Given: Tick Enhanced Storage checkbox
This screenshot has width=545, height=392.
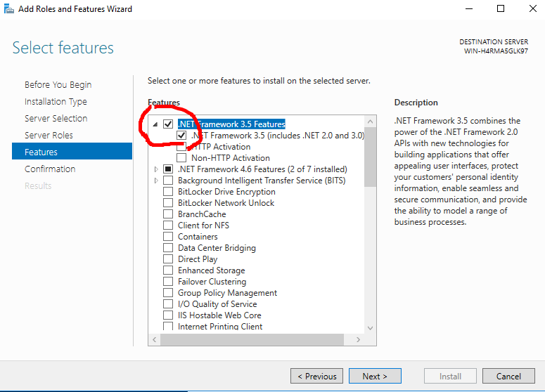Looking at the screenshot, I should tap(168, 270).
